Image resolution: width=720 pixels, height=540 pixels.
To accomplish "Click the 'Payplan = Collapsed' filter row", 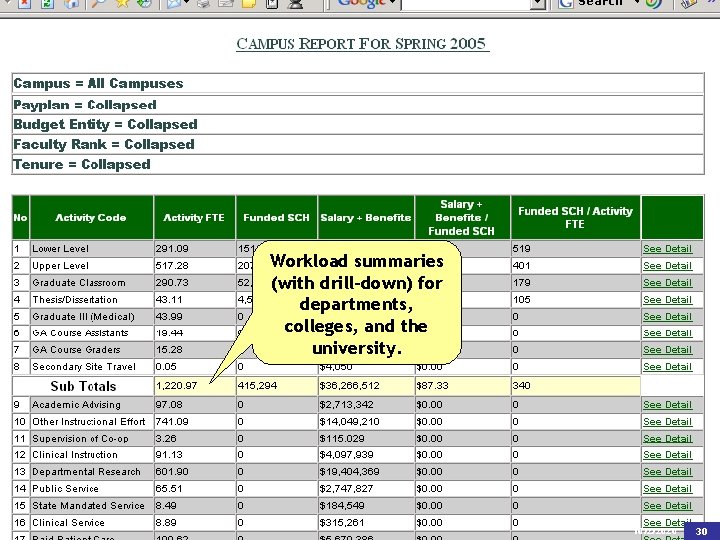I will click(358, 105).
